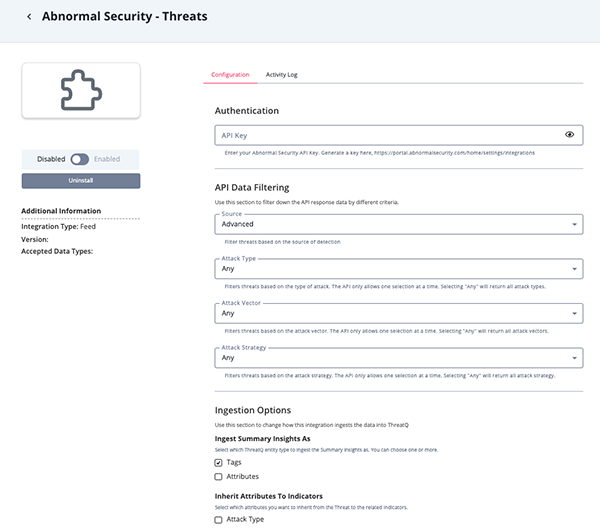Click the 'API Data Filtering' heading
The image size is (600, 529).
252,188
